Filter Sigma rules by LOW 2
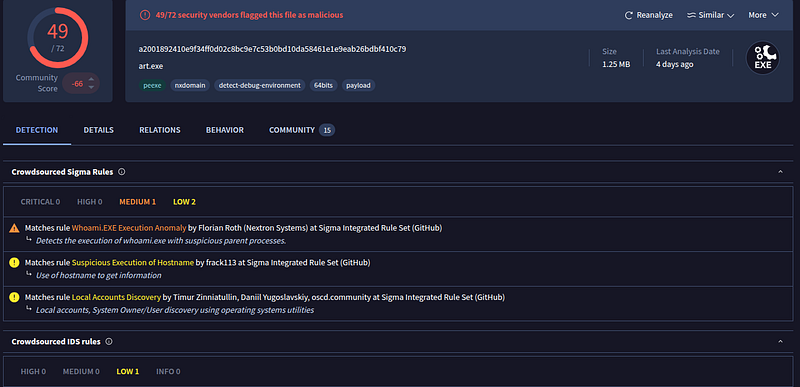The width and height of the screenshot is (800, 387). coord(184,202)
